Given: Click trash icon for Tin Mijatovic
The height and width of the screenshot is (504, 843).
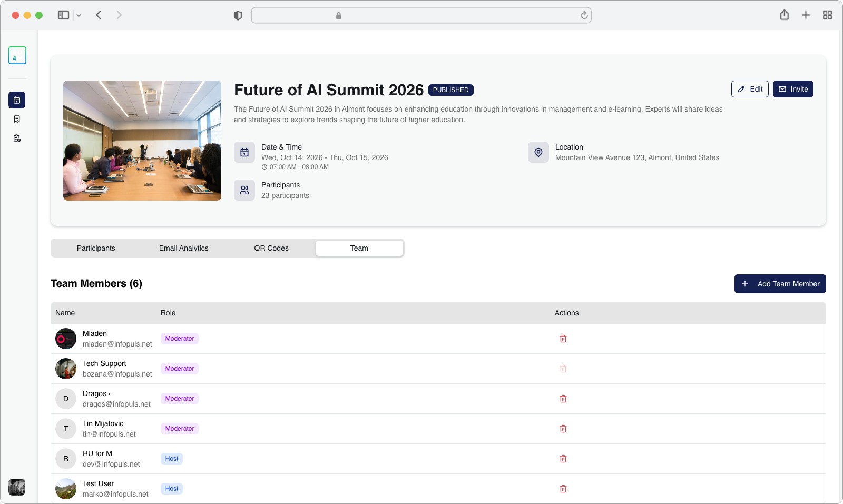Looking at the screenshot, I should [x=563, y=429].
